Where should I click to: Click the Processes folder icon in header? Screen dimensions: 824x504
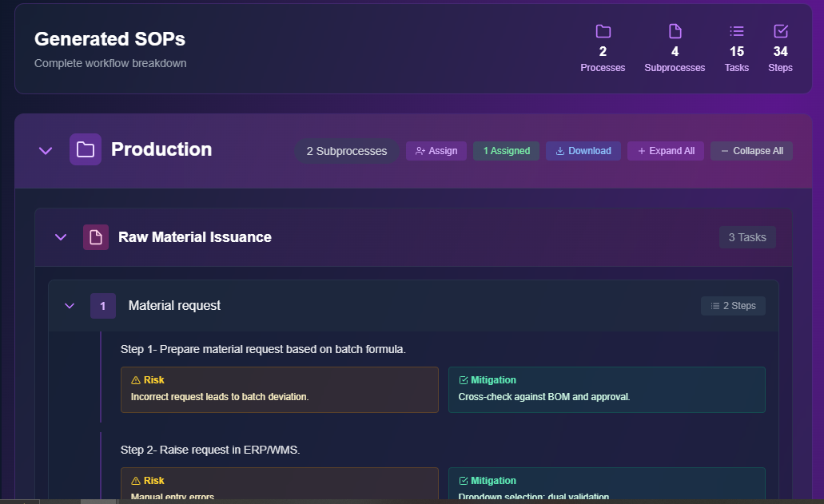tap(603, 31)
